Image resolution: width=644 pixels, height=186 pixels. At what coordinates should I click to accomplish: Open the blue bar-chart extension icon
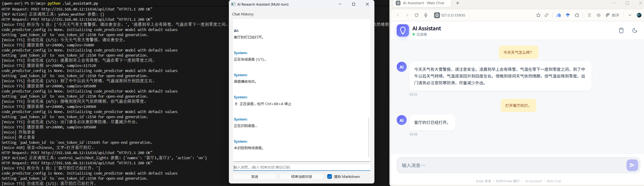point(559,16)
